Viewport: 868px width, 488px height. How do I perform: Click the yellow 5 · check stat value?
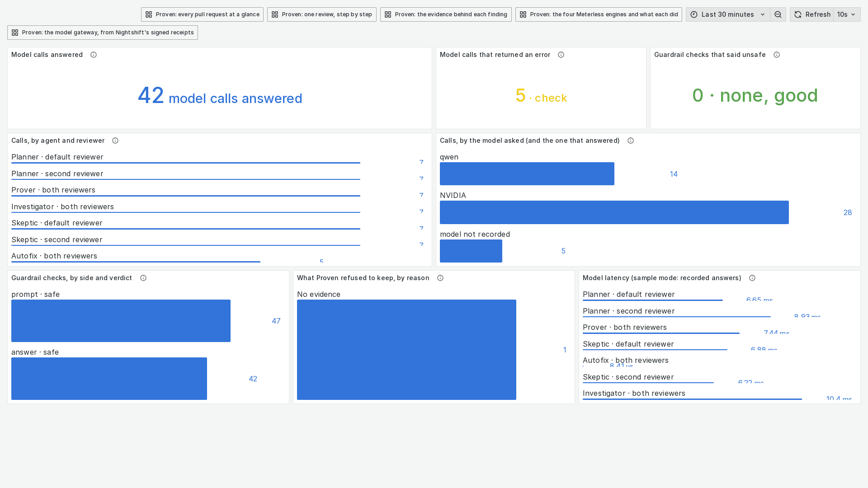(x=541, y=96)
